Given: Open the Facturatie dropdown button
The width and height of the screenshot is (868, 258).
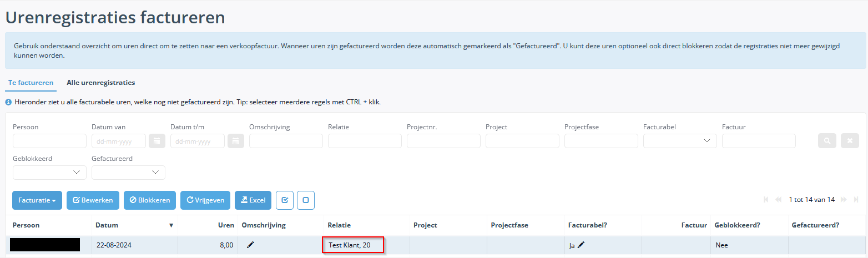Looking at the screenshot, I should click(37, 200).
